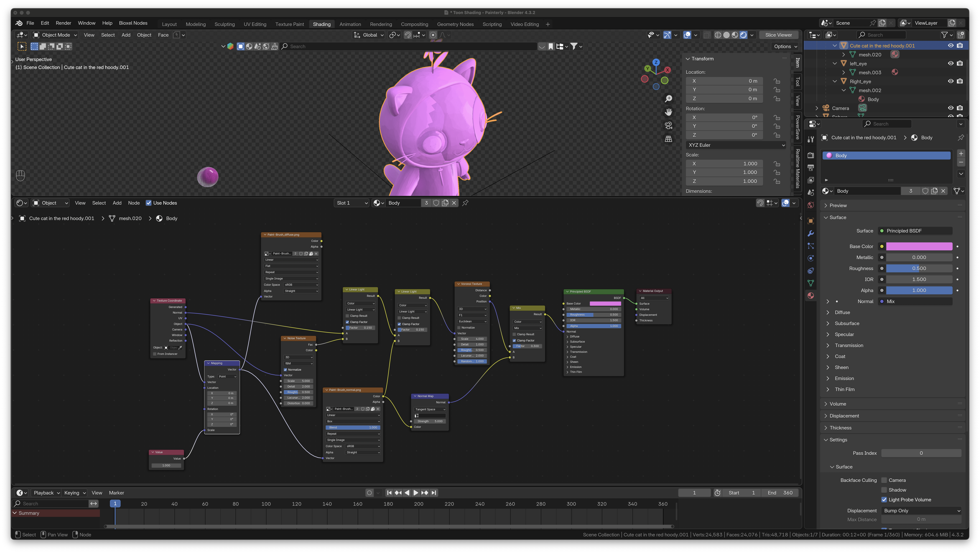Open the Bump Only displacement dropdown

921,511
